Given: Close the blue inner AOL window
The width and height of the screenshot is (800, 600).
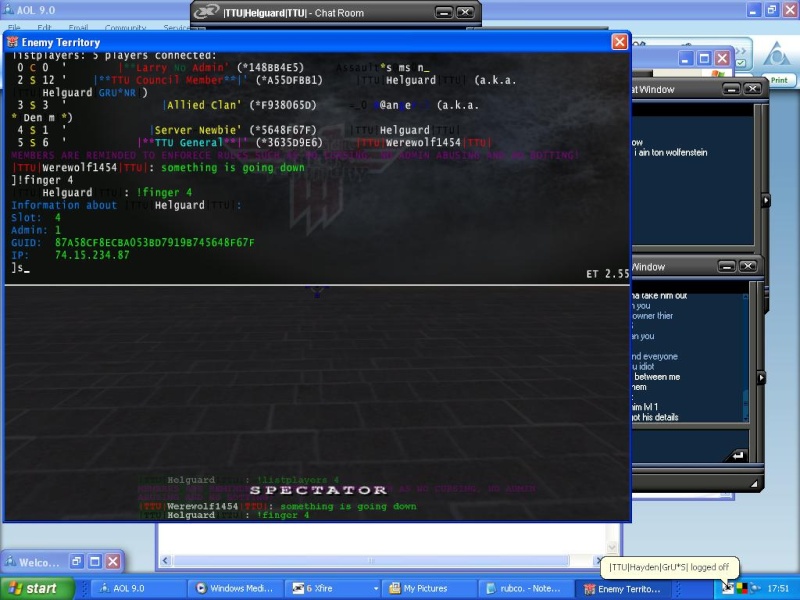Looking at the screenshot, I should click(x=722, y=58).
